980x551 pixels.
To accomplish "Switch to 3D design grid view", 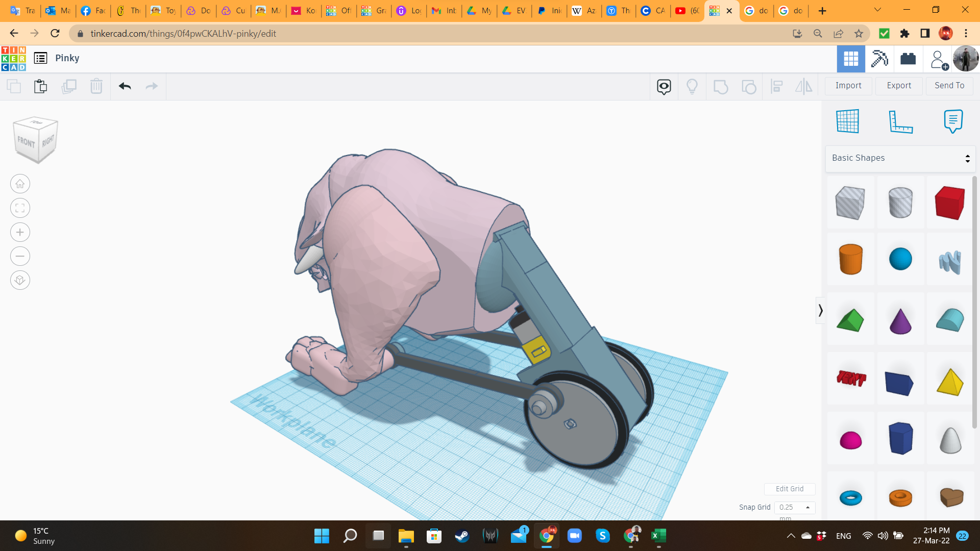I will tap(851, 59).
